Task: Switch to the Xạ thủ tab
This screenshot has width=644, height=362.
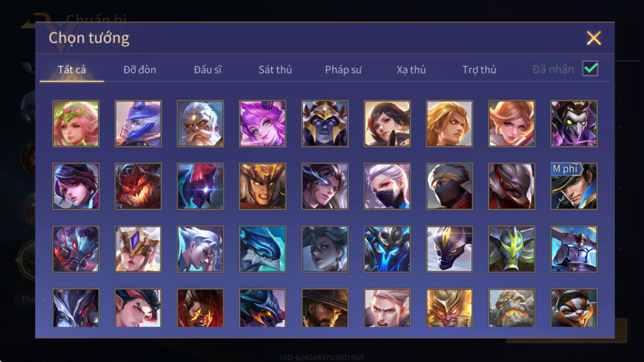Action: point(411,70)
